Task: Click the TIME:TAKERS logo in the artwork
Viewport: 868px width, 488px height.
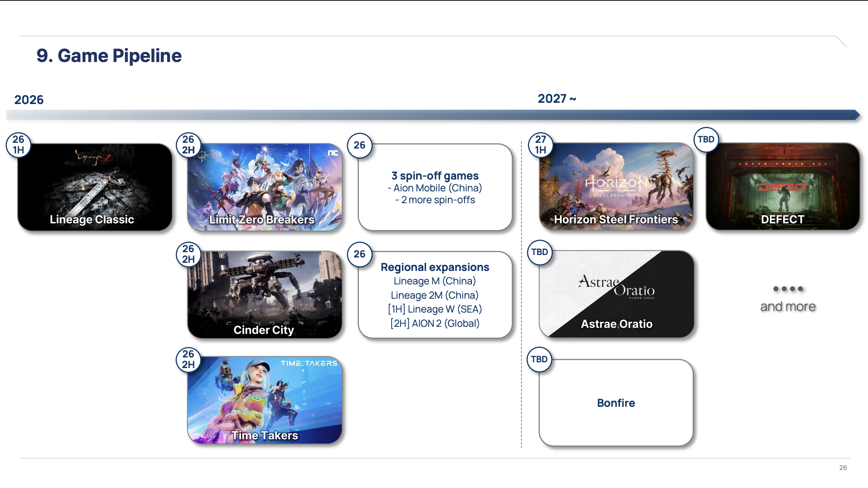Action: click(x=309, y=363)
